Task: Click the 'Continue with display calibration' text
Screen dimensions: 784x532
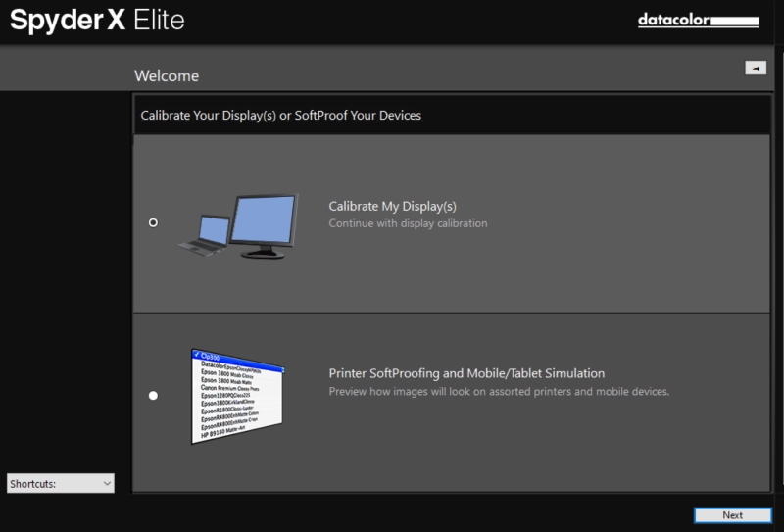Action: 408,223
